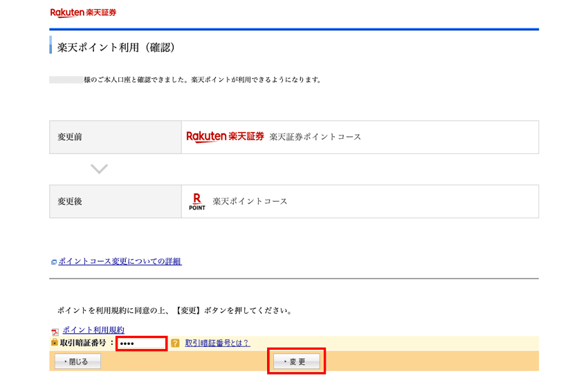Open 取引暗証番号とは？ help link
The width and height of the screenshot is (588, 376).
tap(217, 343)
